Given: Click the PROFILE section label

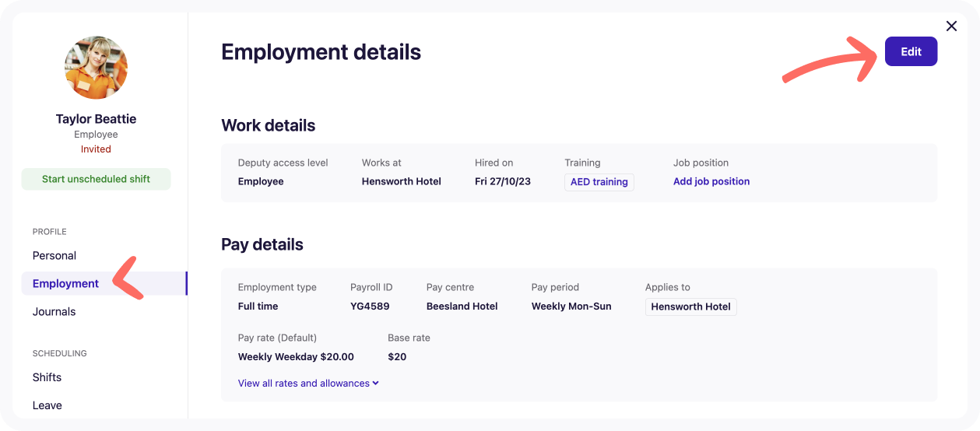Looking at the screenshot, I should 50,232.
